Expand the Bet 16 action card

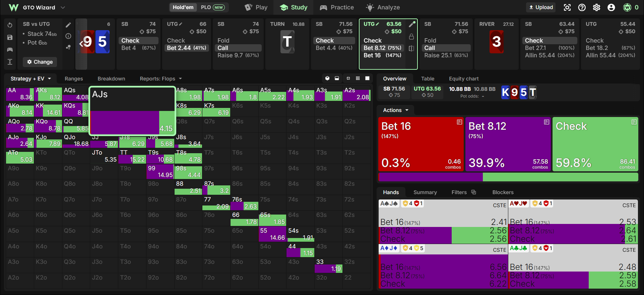tap(459, 122)
